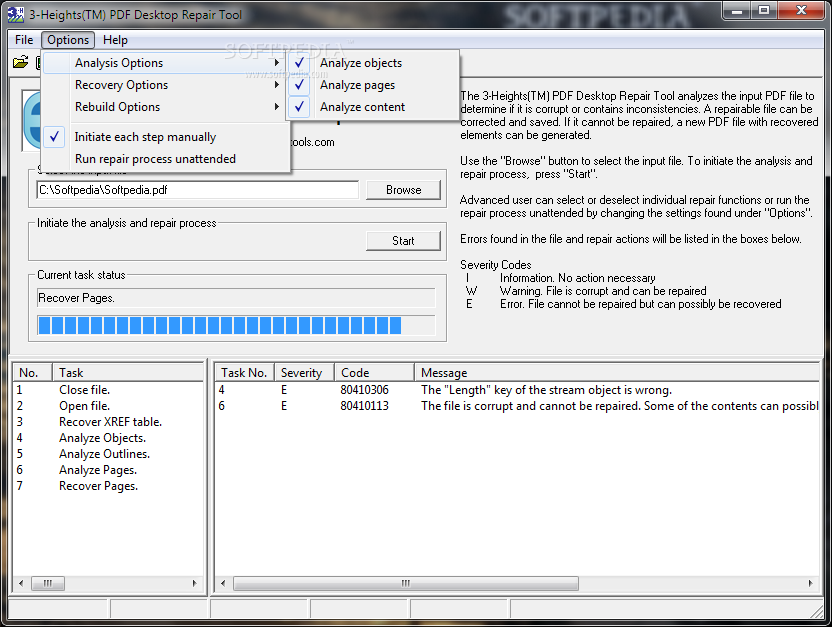Screen dimensions: 832x627
Task: Click the Current task status field
Action: pyautogui.click(x=236, y=298)
